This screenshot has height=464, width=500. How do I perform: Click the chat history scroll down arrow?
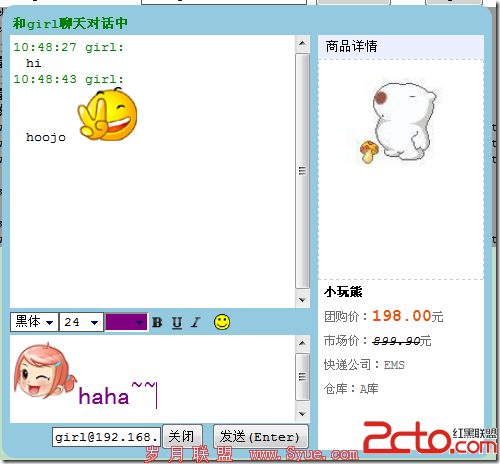click(x=302, y=299)
